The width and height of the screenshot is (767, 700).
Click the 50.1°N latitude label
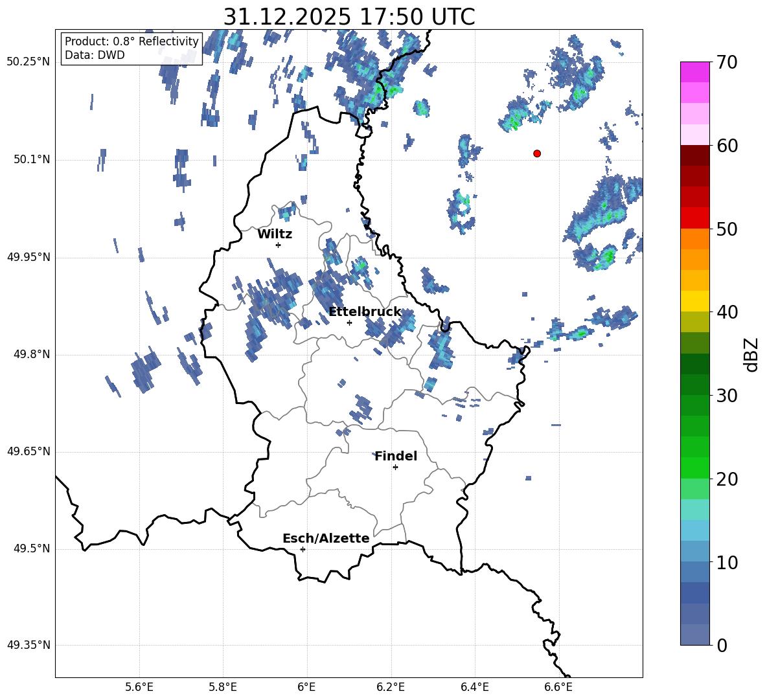[x=32, y=160]
